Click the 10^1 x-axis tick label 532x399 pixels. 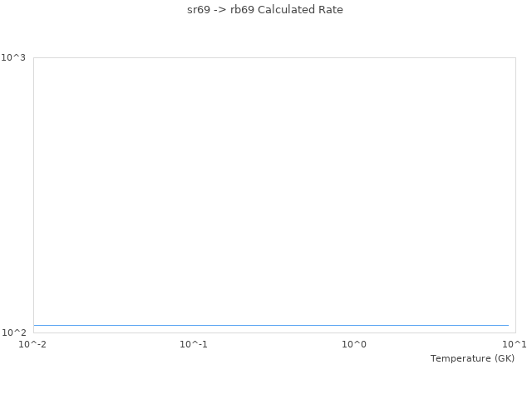(515, 344)
